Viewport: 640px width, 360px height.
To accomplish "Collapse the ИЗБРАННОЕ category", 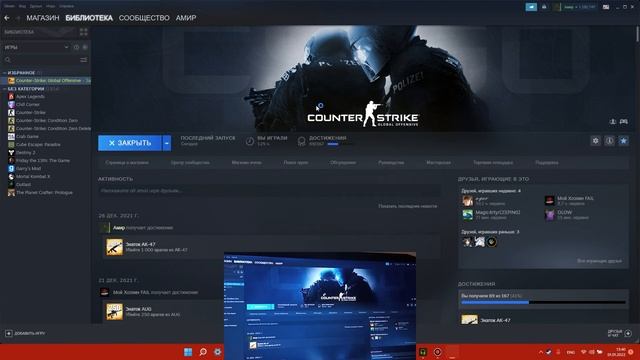I will [4, 73].
